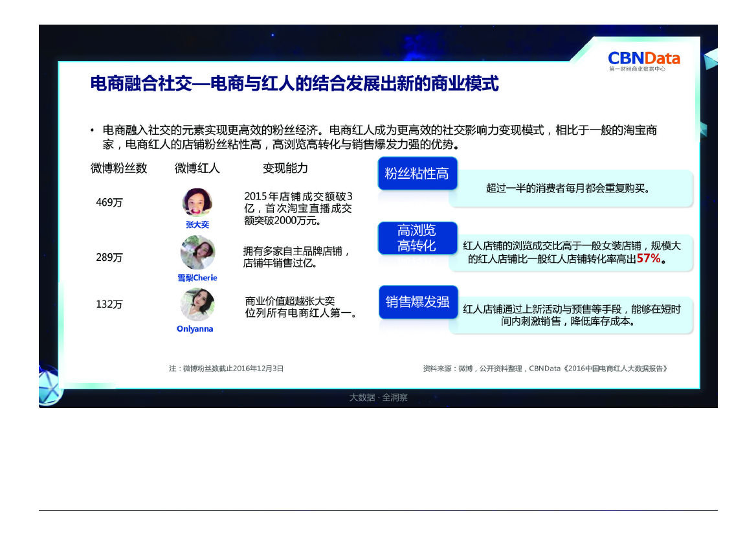Click Onlyanna's profile avatar
756x535 pixels.
click(x=197, y=304)
